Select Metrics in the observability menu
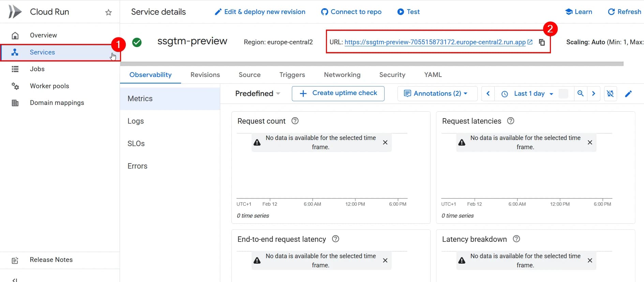The width and height of the screenshot is (644, 282). (x=170, y=99)
